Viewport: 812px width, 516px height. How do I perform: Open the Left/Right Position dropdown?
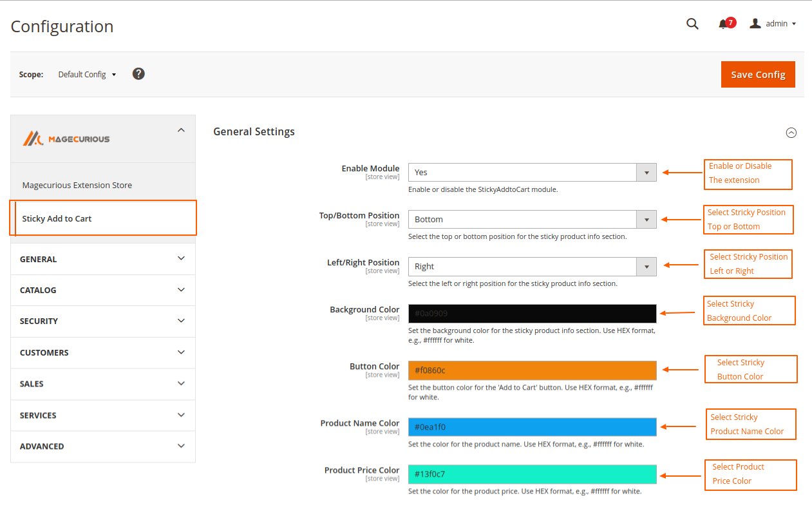tap(646, 266)
